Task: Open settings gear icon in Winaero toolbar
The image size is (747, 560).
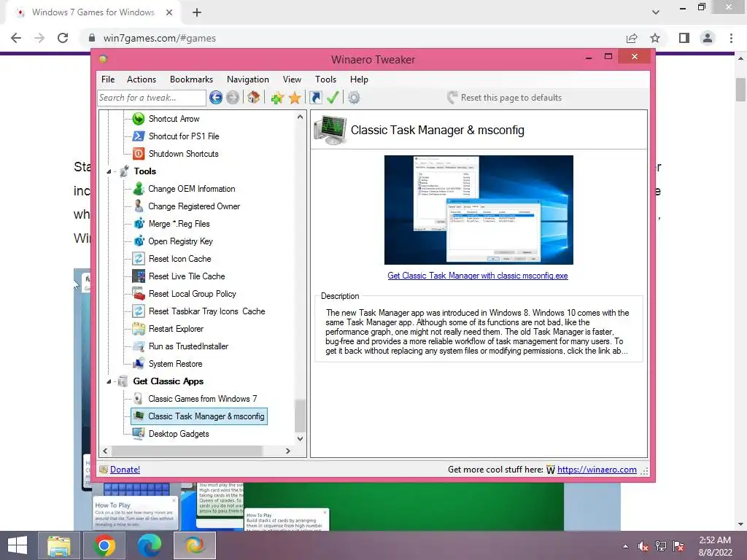Action: 354,98
